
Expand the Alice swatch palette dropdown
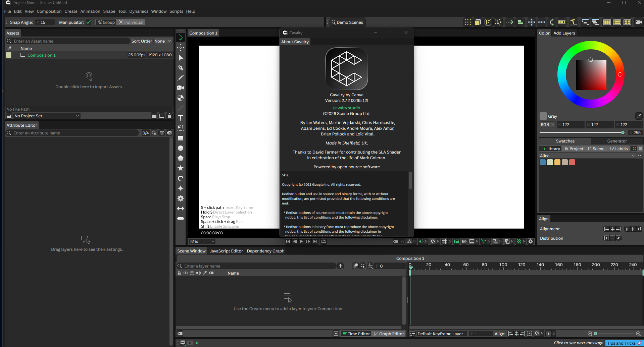click(587, 156)
